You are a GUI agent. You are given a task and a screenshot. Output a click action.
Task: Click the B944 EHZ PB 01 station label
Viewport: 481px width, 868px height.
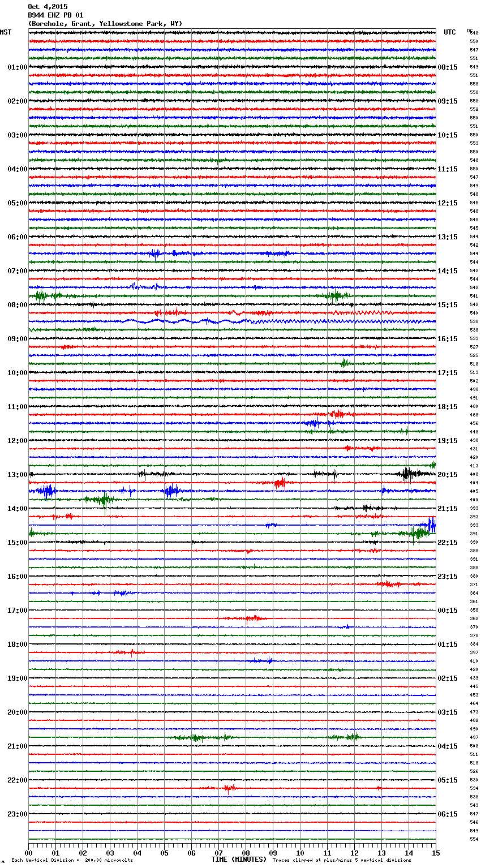(55, 15)
